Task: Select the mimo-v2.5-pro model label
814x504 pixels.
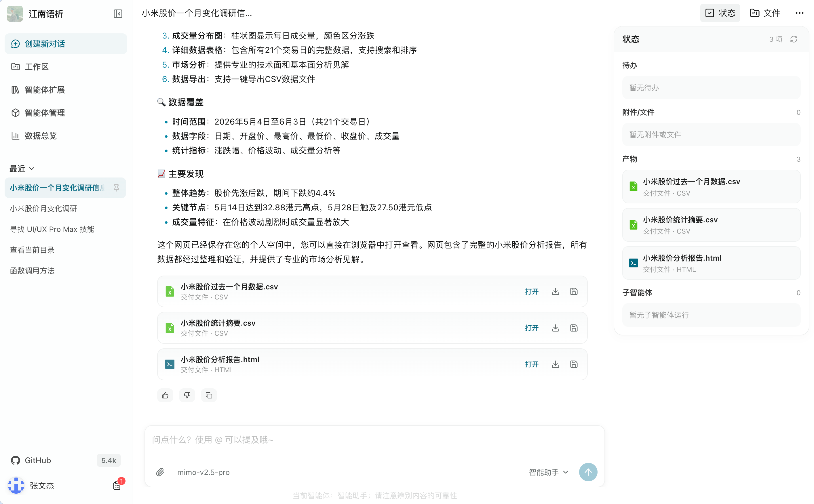Action: point(203,472)
